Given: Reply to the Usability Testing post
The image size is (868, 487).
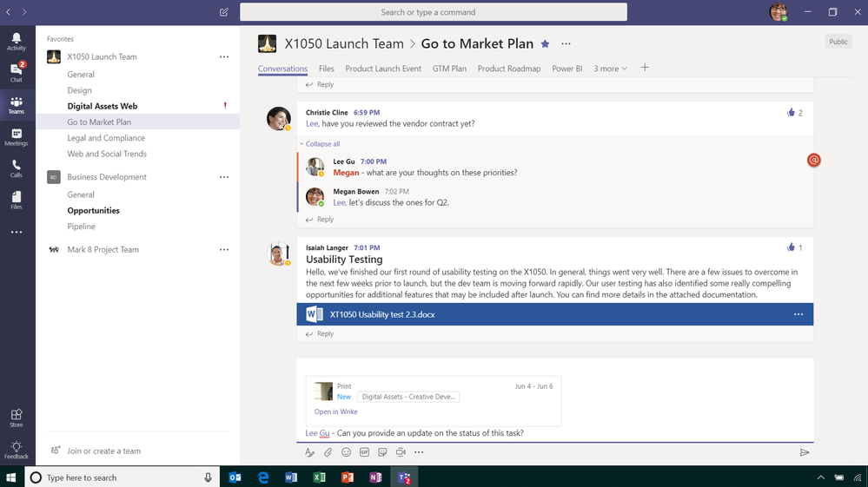Looking at the screenshot, I should pyautogui.click(x=320, y=334).
